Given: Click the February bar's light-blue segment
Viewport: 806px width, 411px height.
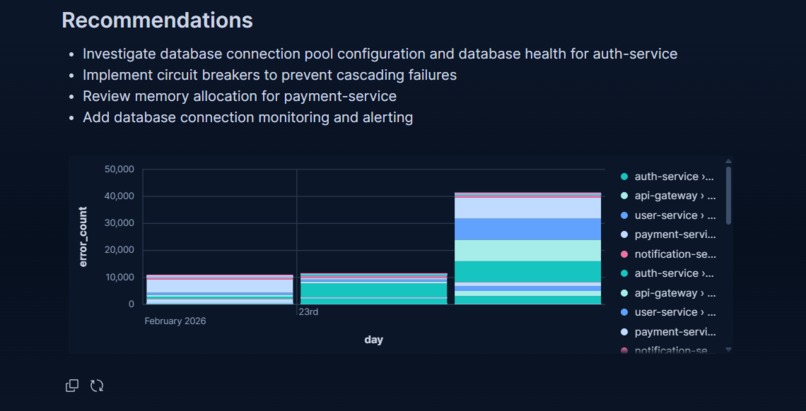Looking at the screenshot, I should coord(219,286).
